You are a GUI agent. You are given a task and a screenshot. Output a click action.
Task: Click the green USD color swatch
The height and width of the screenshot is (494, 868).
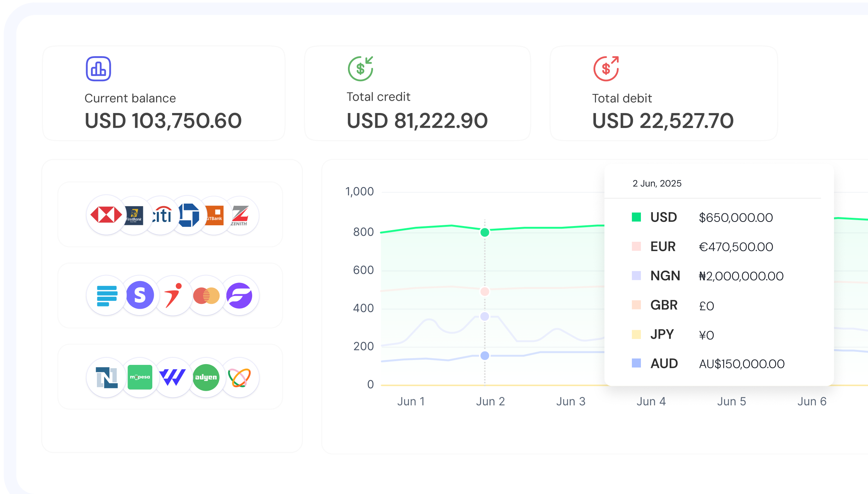pos(636,216)
